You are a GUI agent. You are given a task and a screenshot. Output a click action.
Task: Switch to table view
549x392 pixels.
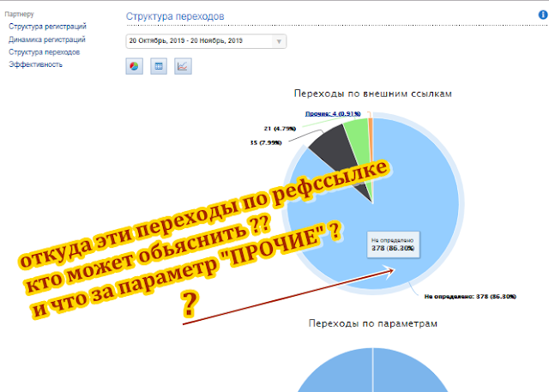coord(159,66)
